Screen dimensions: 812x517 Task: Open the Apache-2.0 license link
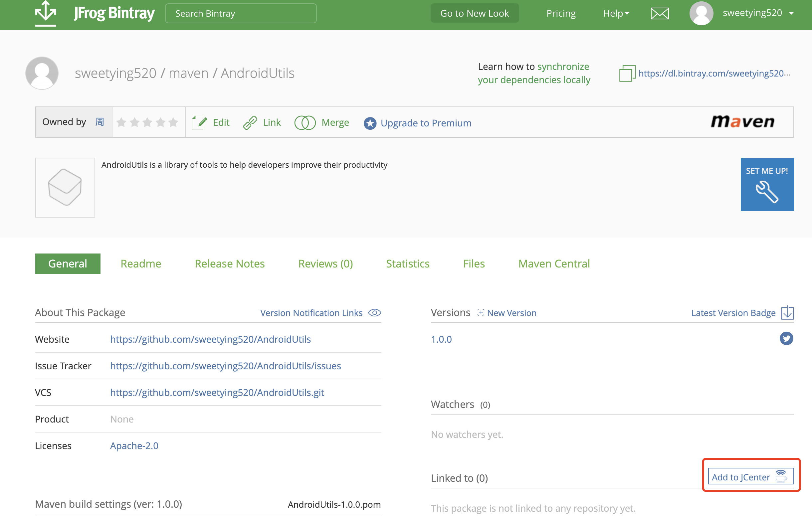click(134, 445)
